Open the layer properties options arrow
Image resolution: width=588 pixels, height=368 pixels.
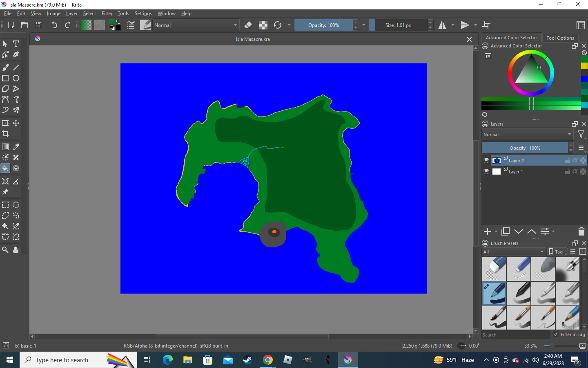click(x=553, y=231)
